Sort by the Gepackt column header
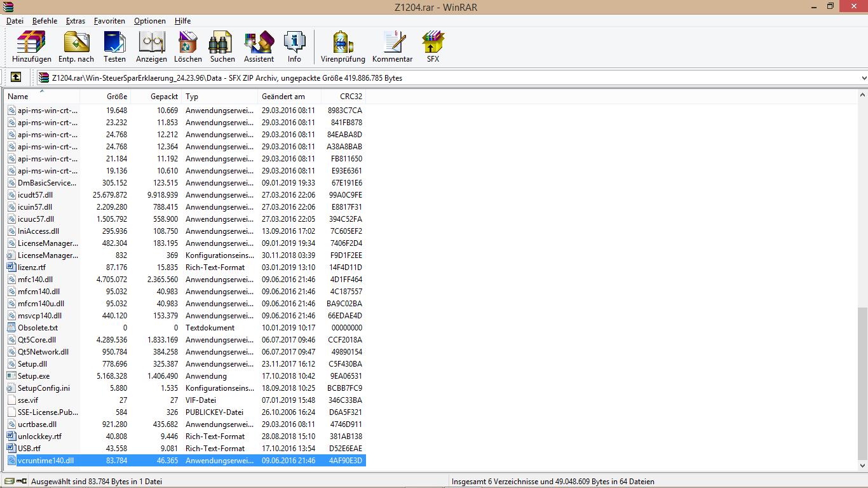 coord(156,97)
